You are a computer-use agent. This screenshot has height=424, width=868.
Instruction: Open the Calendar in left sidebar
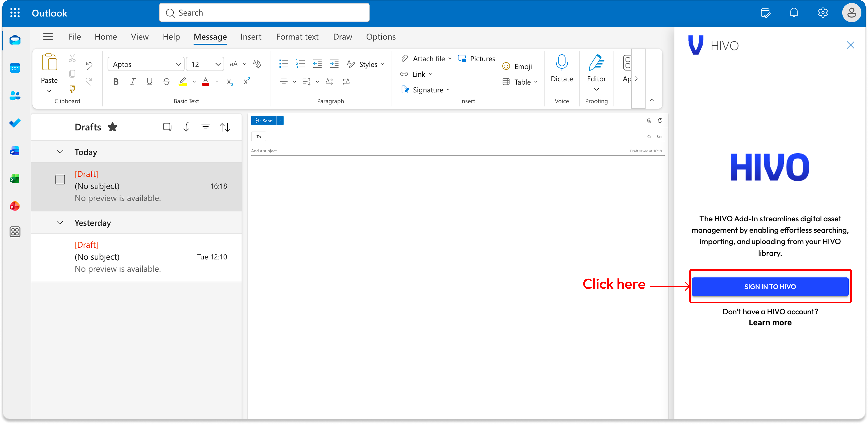click(x=15, y=68)
